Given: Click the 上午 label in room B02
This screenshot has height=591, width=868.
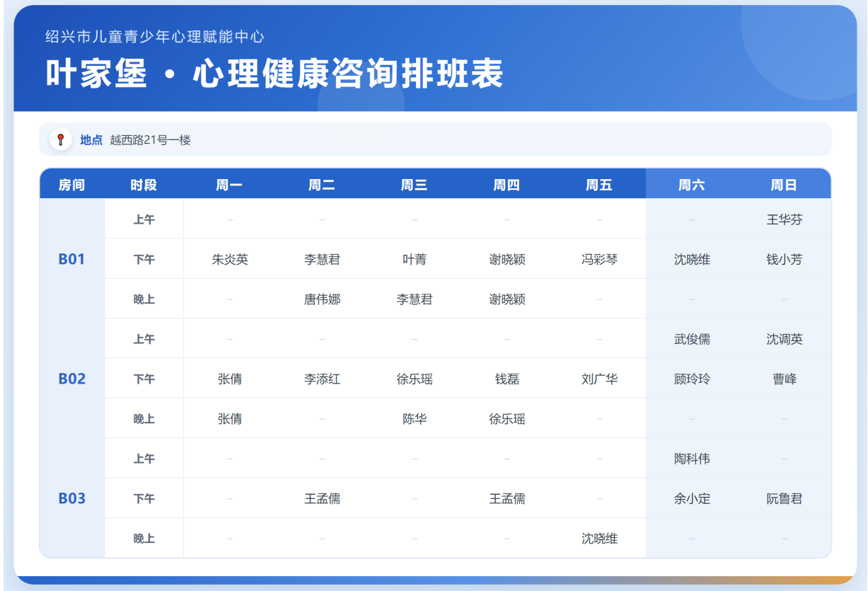Looking at the screenshot, I should click(144, 339).
